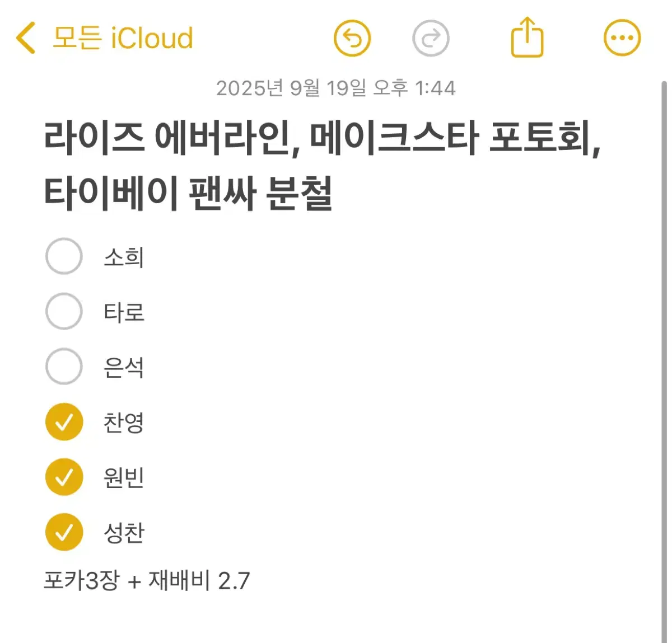Tap the back chevron arrow icon
Screen dimensions: 672x643
[26, 38]
